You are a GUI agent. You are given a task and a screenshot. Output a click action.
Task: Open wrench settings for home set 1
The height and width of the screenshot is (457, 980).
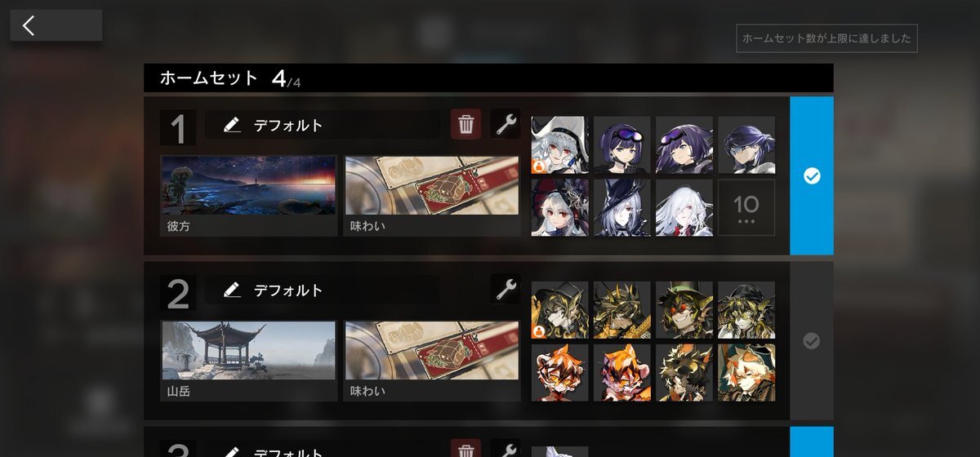(506, 124)
